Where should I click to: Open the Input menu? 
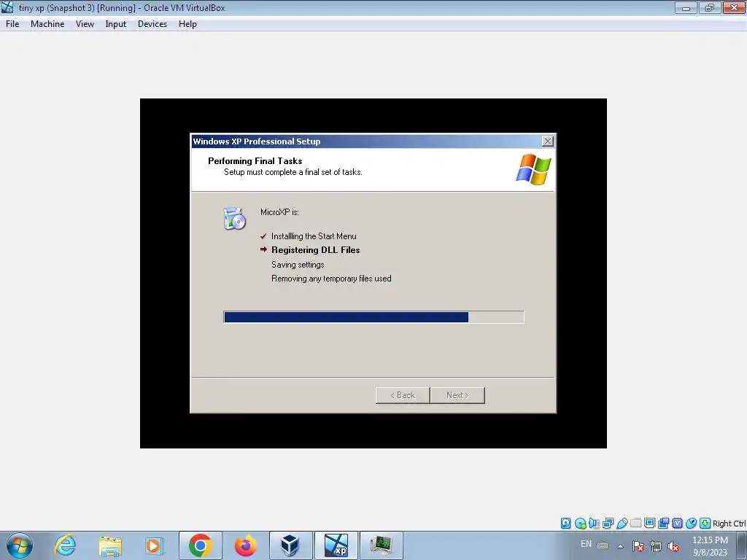coord(116,24)
